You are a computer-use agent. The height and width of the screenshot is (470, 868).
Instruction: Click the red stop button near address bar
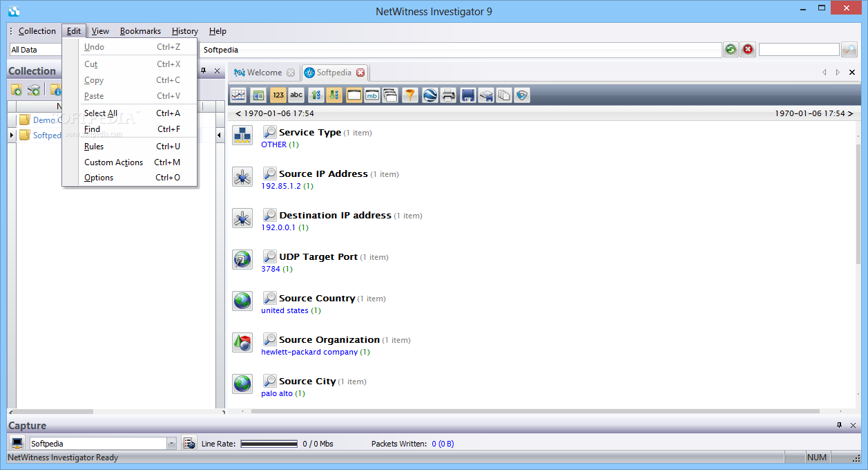point(748,49)
